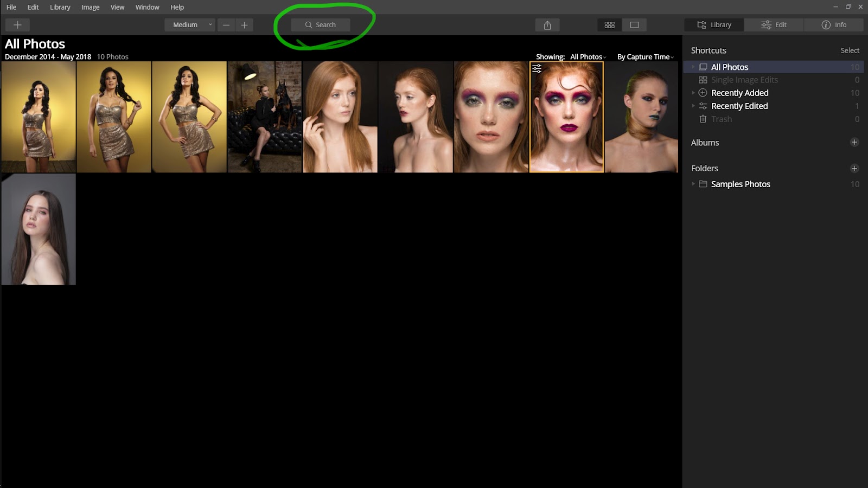Open the Edit menu in menu bar

(x=33, y=7)
